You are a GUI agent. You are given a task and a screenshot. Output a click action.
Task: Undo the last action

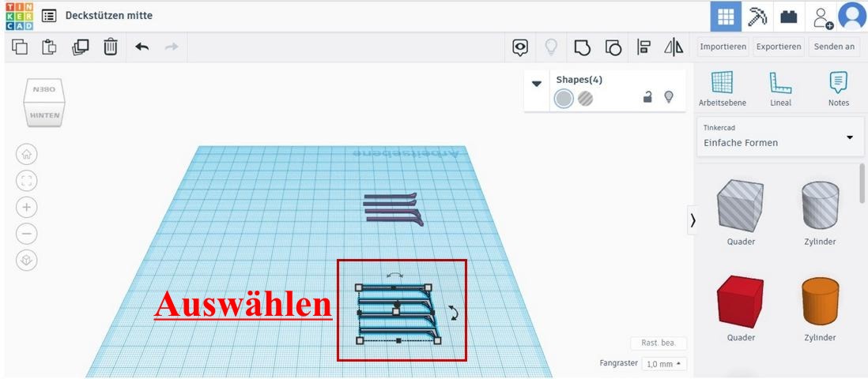[142, 47]
